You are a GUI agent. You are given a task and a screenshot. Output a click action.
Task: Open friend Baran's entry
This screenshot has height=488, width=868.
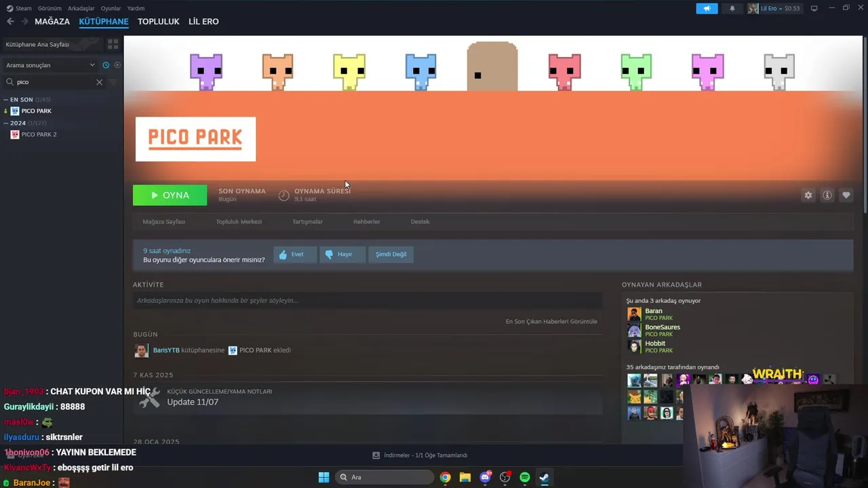(738, 314)
